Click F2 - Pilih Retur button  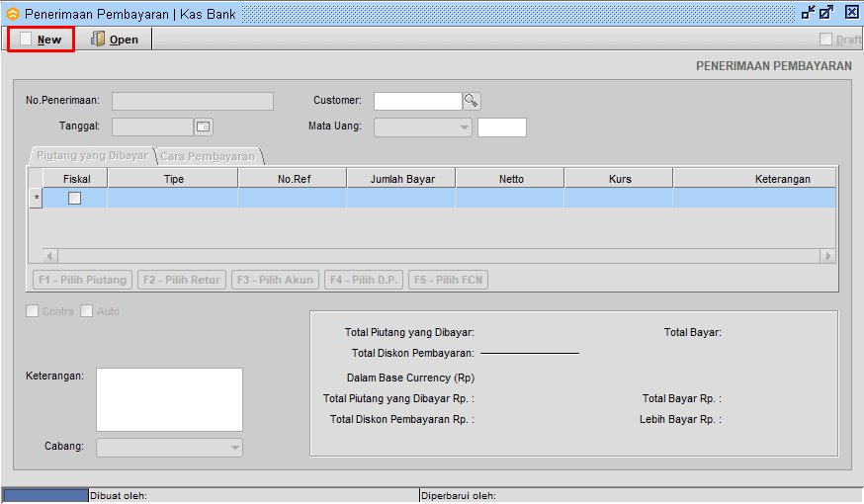coord(182,280)
